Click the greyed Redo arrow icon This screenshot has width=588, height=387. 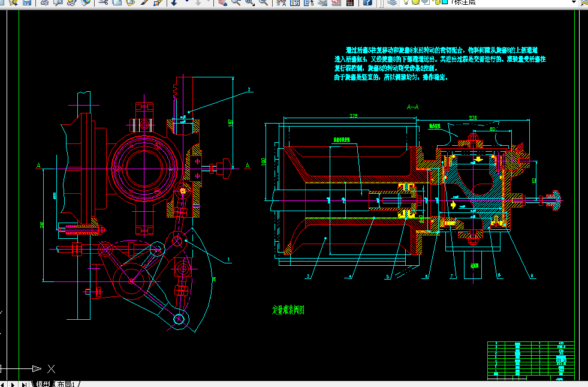point(198,2)
